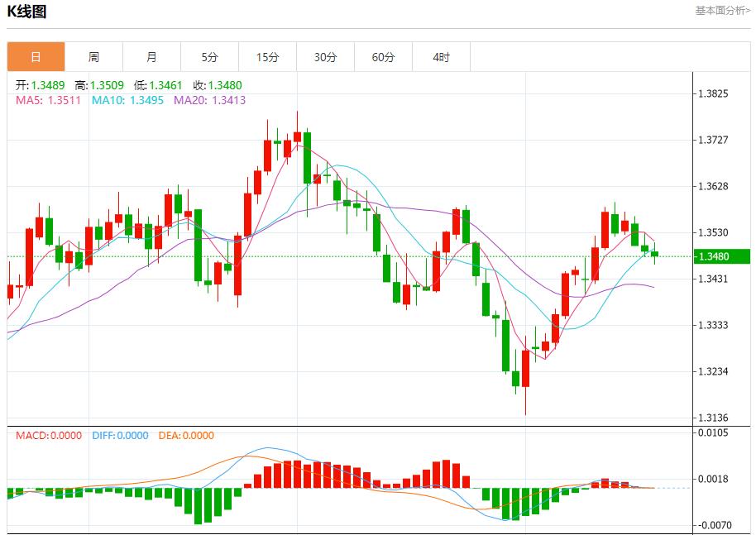The width and height of the screenshot is (756, 535).
Task: Select the 4时 timeframe tab
Action: [x=441, y=56]
